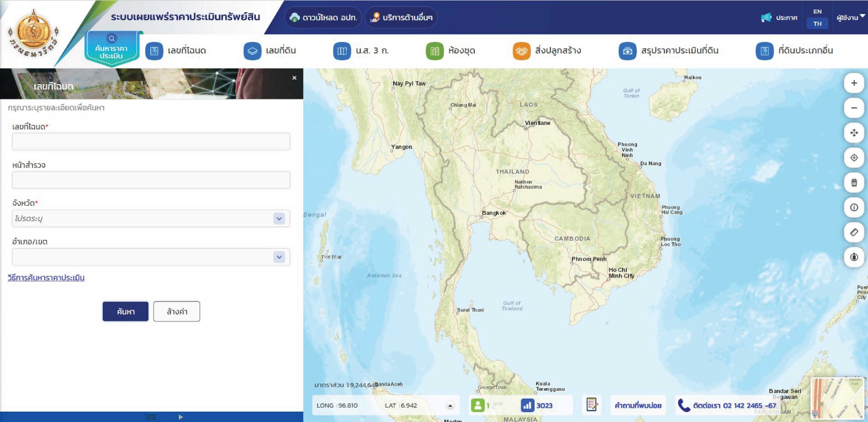Switch language to EN

[x=817, y=12]
